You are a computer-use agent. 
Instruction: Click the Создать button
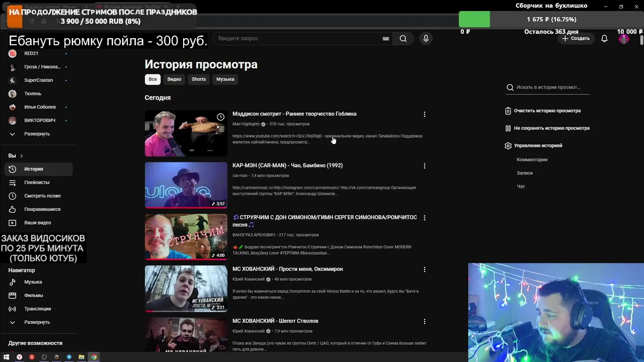[576, 39]
